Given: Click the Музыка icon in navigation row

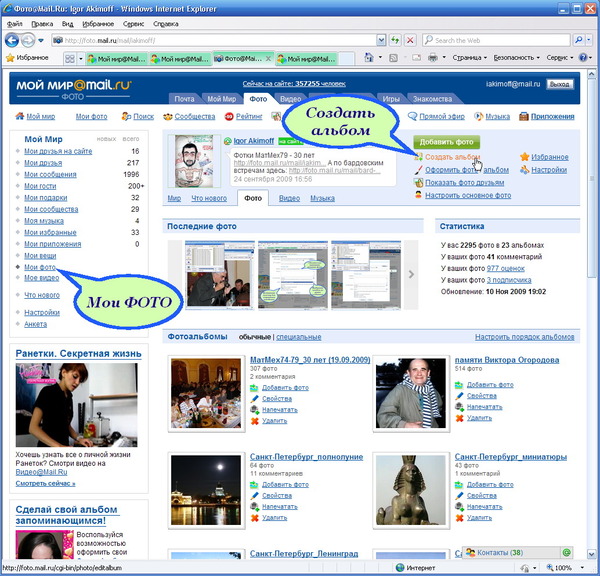Looking at the screenshot, I should coord(479,116).
